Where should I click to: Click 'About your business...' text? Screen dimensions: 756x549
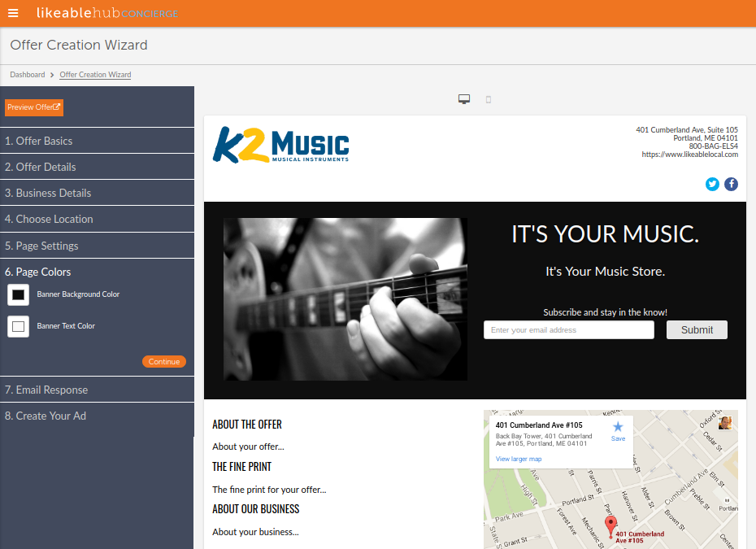click(x=255, y=532)
